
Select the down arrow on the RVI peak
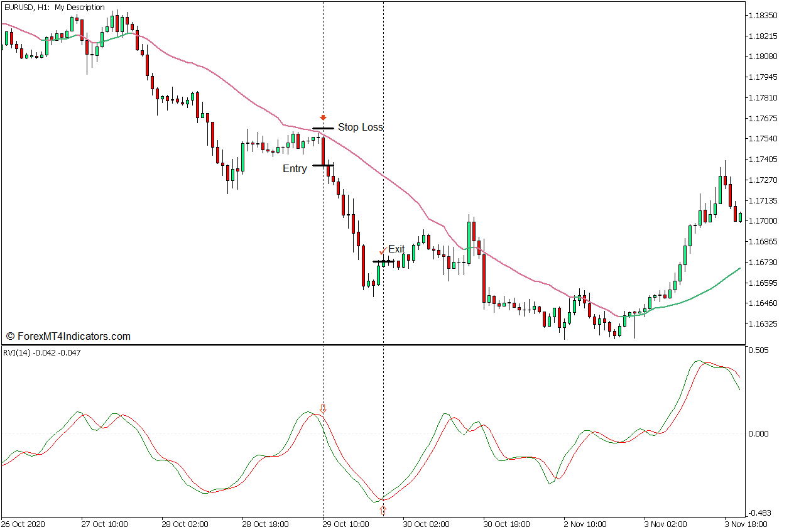[324, 410]
